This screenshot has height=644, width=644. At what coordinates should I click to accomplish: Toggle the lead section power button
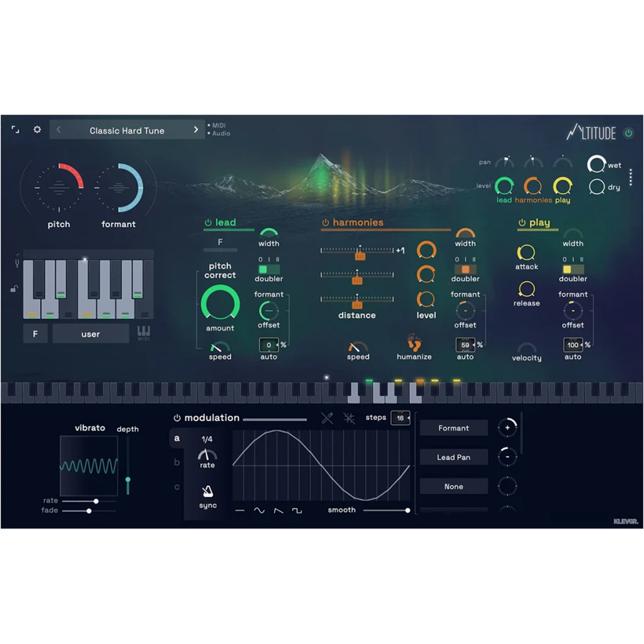click(x=208, y=222)
